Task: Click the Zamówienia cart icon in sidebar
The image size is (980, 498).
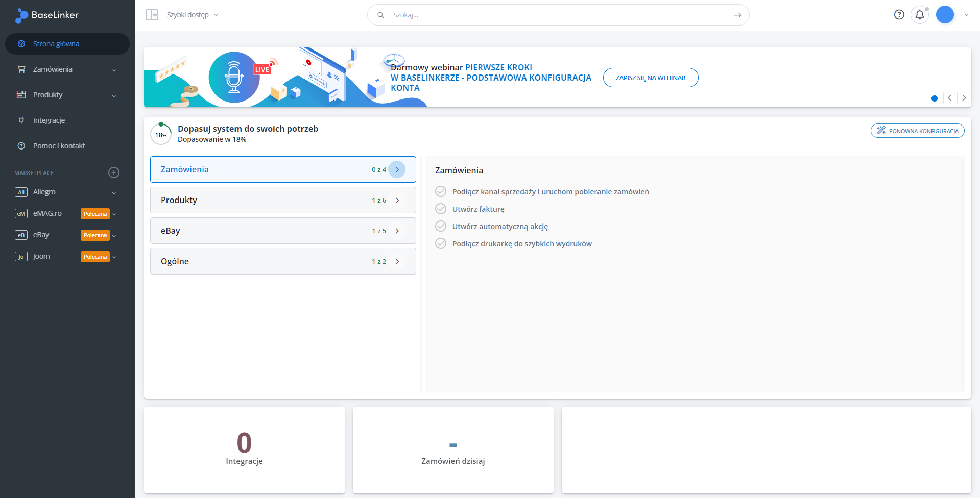Action: [21, 69]
